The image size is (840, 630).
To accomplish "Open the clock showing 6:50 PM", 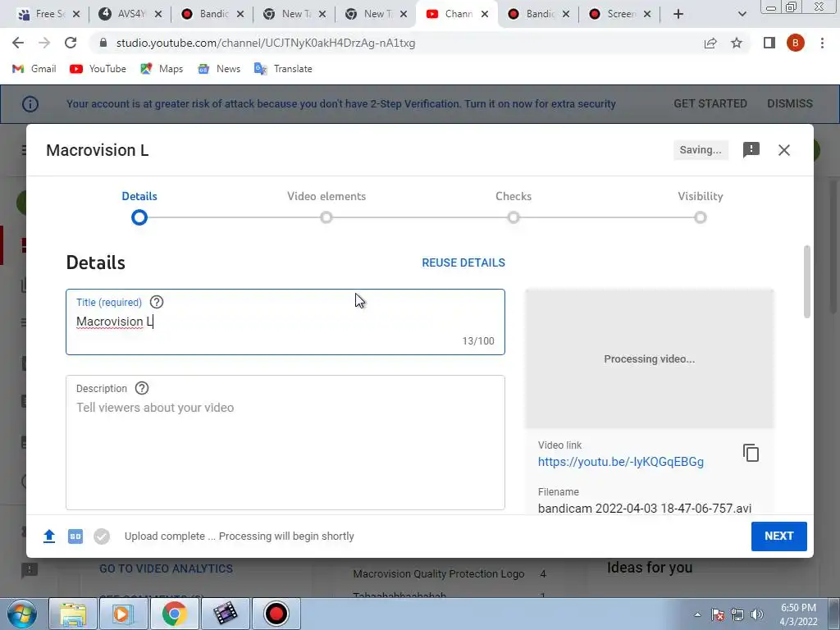I will 798,614.
